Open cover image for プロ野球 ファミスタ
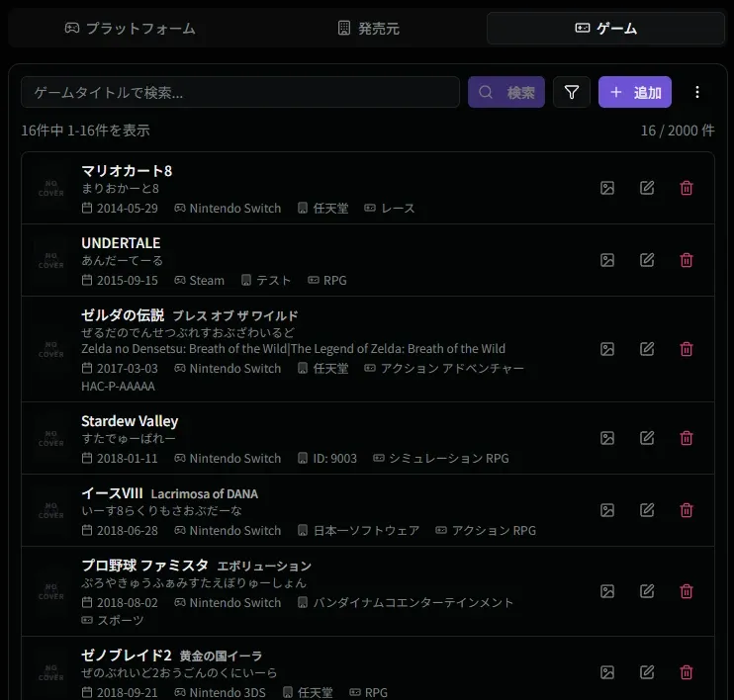 tap(607, 591)
